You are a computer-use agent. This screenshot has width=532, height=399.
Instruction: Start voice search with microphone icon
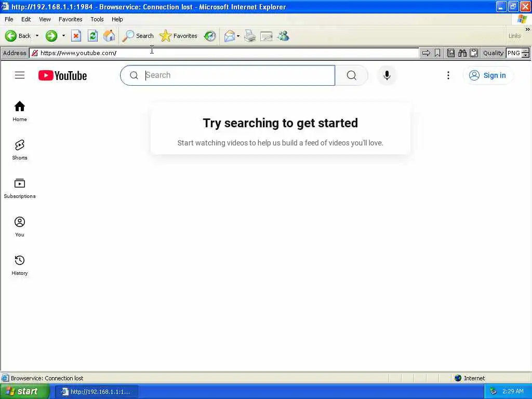coord(387,75)
